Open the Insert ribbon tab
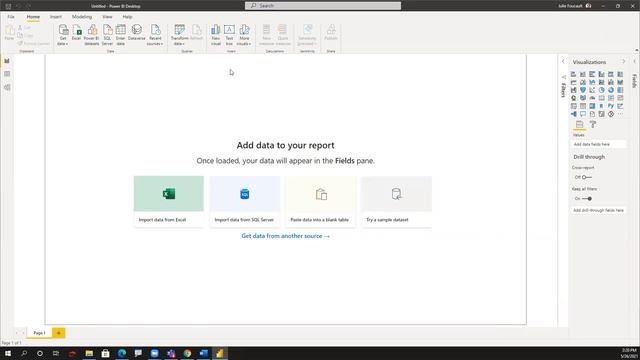 click(56, 17)
